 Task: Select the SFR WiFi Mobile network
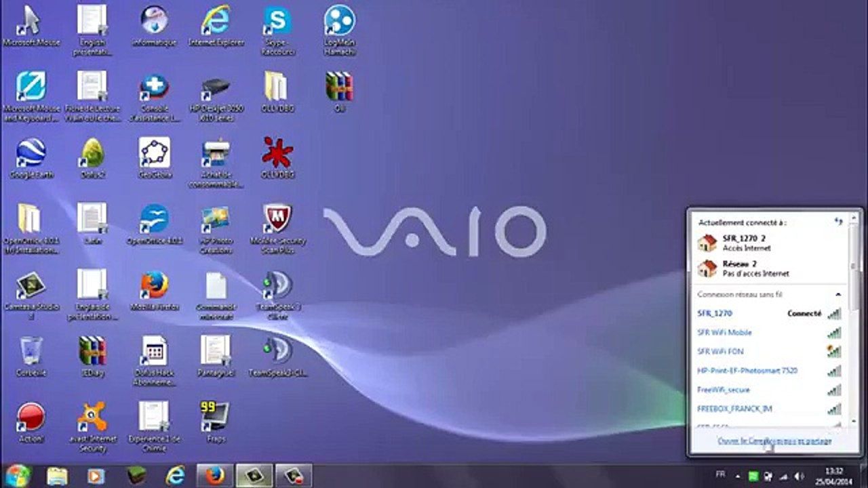(x=769, y=333)
